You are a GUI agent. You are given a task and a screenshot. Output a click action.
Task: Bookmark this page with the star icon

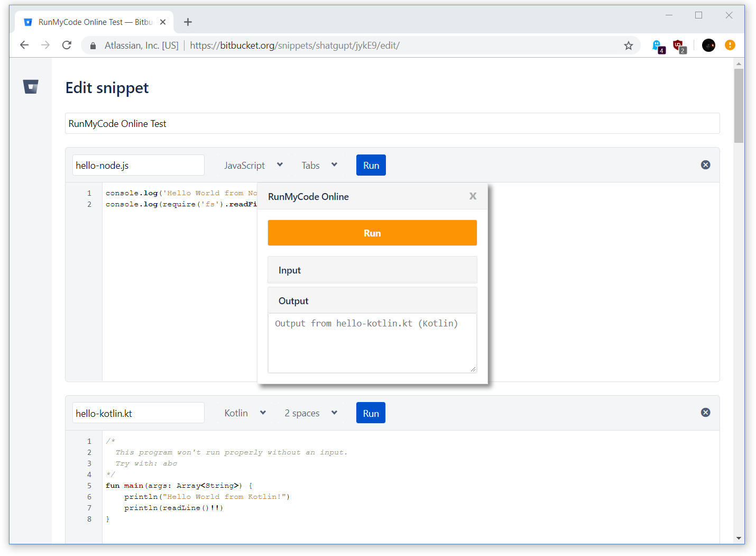pyautogui.click(x=628, y=45)
